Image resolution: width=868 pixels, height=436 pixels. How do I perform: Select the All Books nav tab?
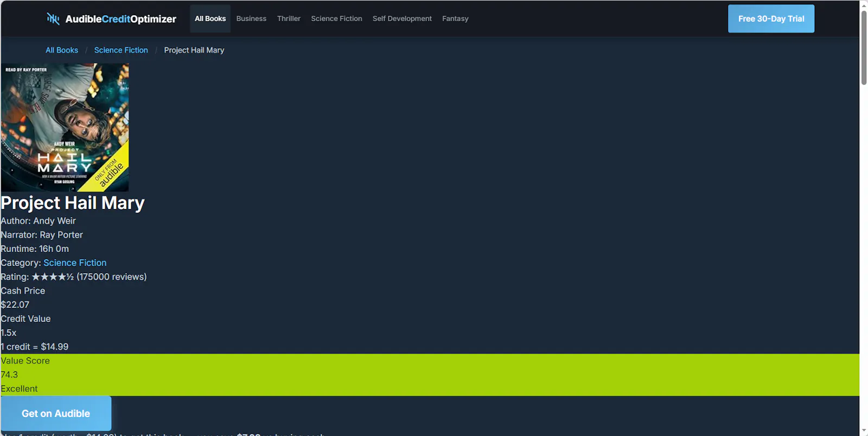210,18
